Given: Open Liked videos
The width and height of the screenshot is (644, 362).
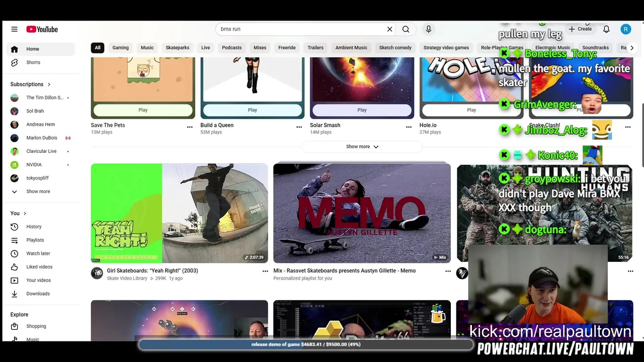Looking at the screenshot, I should tap(42, 267).
